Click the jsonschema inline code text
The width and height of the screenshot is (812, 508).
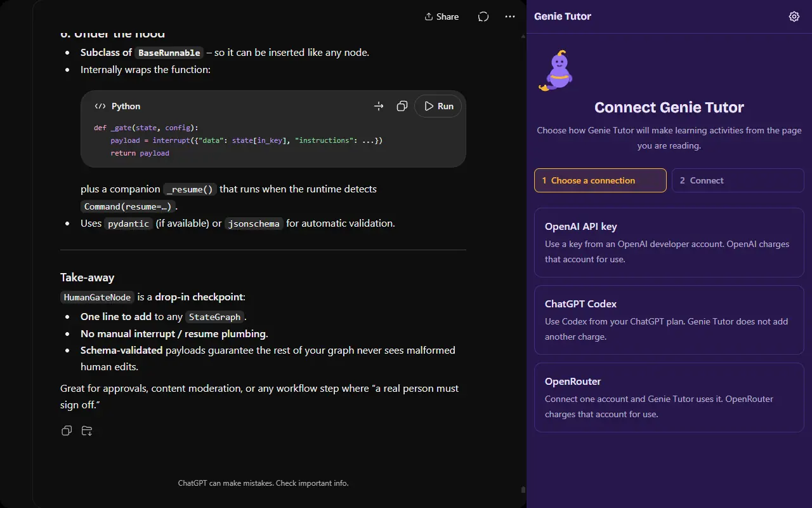click(254, 224)
